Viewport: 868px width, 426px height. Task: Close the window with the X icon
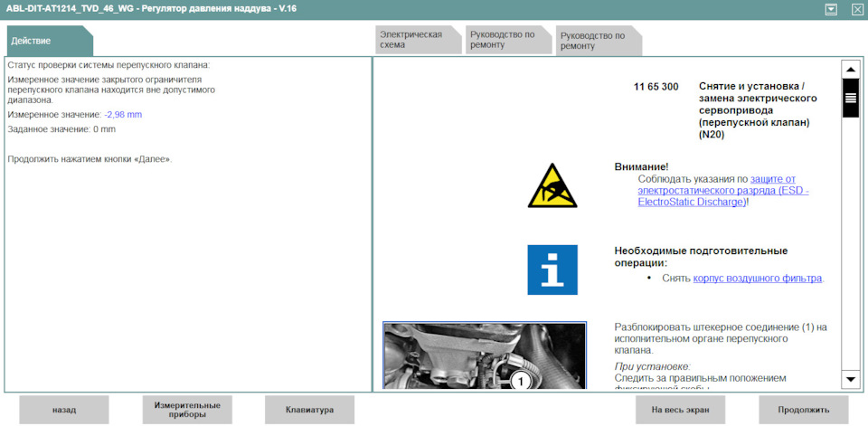tap(857, 9)
